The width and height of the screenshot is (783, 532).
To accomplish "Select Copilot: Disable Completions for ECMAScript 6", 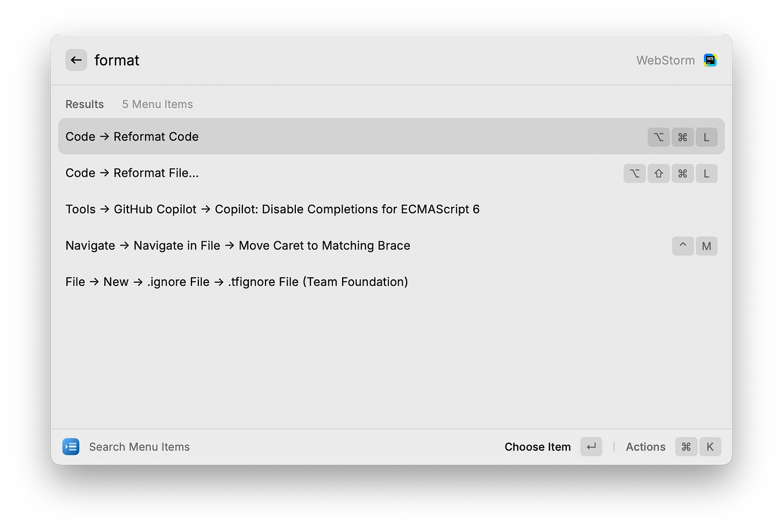I will pos(391,209).
